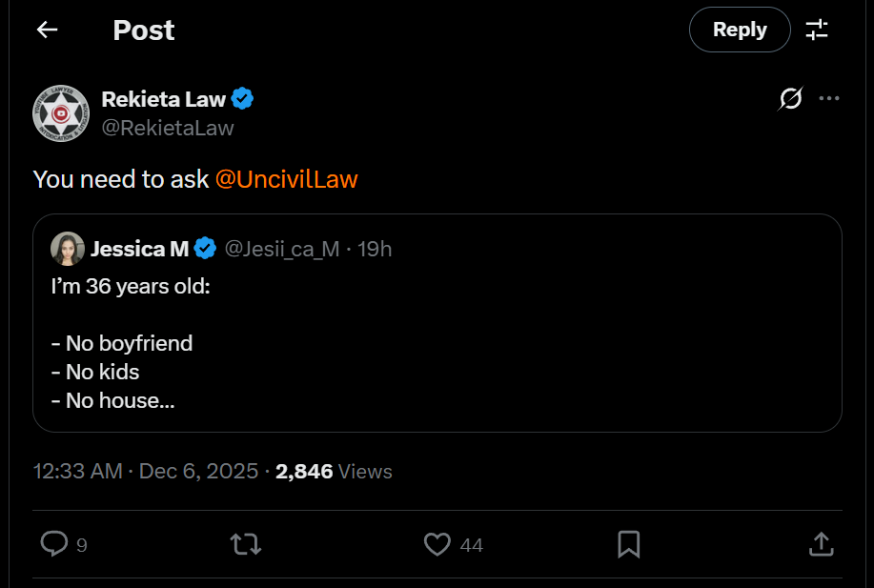The width and height of the screenshot is (874, 588).
Task: Go back using the left arrow
Action: [48, 30]
